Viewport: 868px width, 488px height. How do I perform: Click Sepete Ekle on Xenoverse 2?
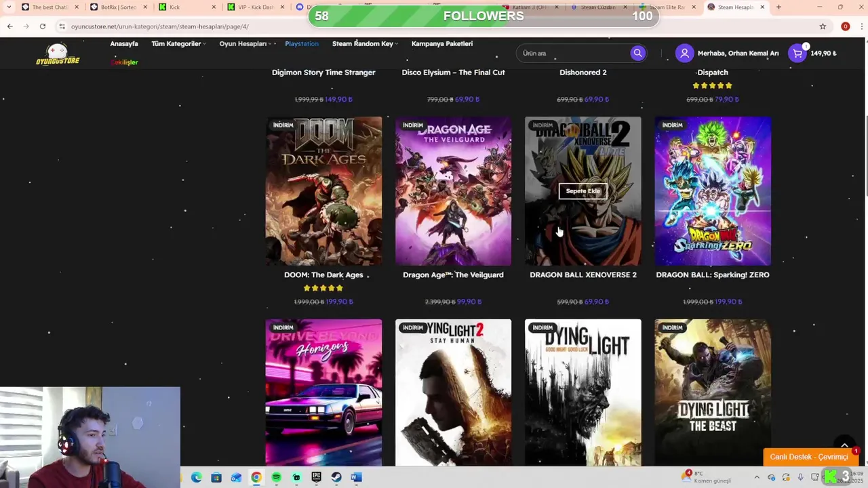(583, 191)
